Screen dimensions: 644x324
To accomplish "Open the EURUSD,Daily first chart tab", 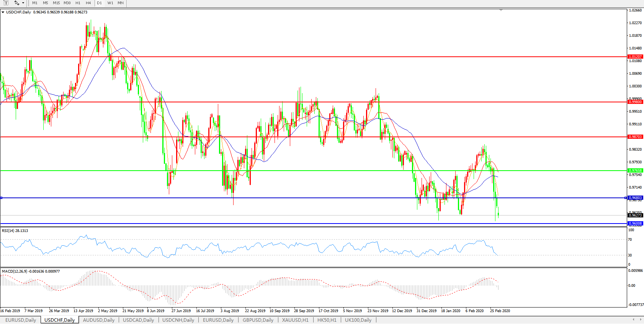I will pos(21,320).
